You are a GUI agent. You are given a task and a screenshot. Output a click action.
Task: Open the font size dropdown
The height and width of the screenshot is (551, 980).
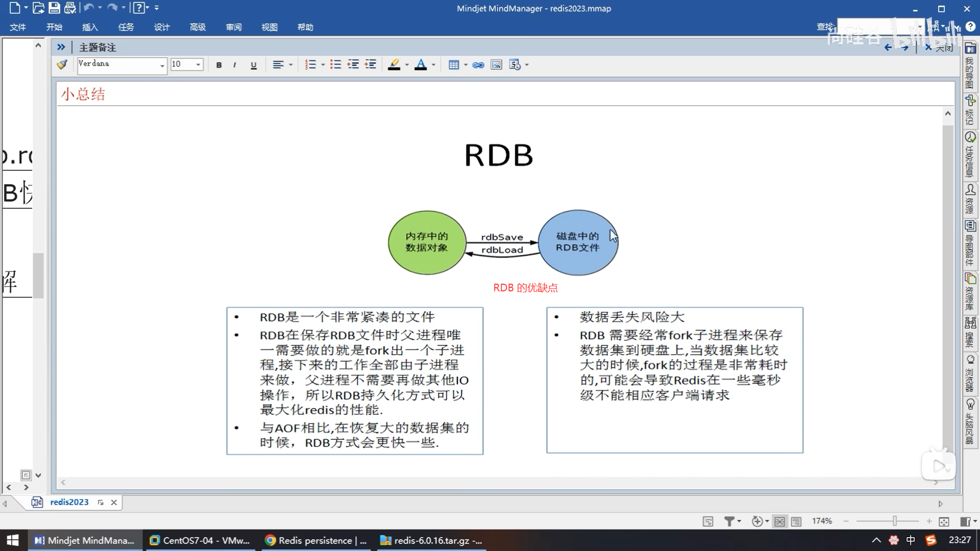[198, 65]
